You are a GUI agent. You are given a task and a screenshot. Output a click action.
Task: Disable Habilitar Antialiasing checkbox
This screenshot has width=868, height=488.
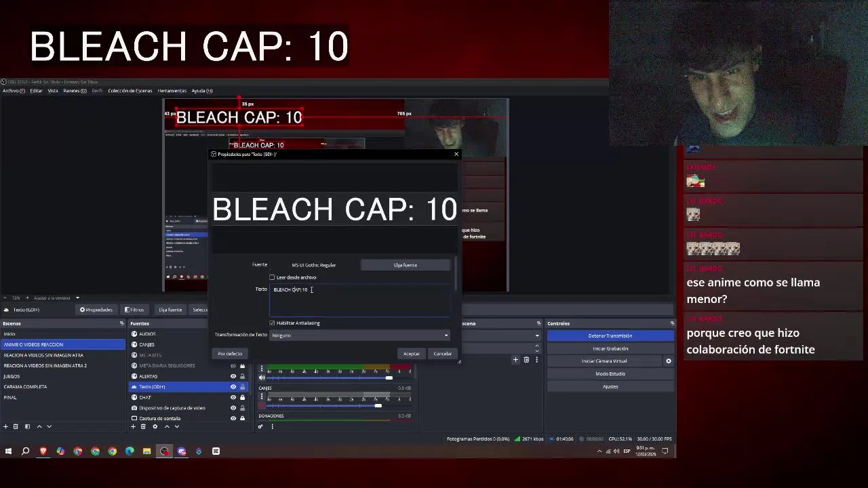pos(272,323)
